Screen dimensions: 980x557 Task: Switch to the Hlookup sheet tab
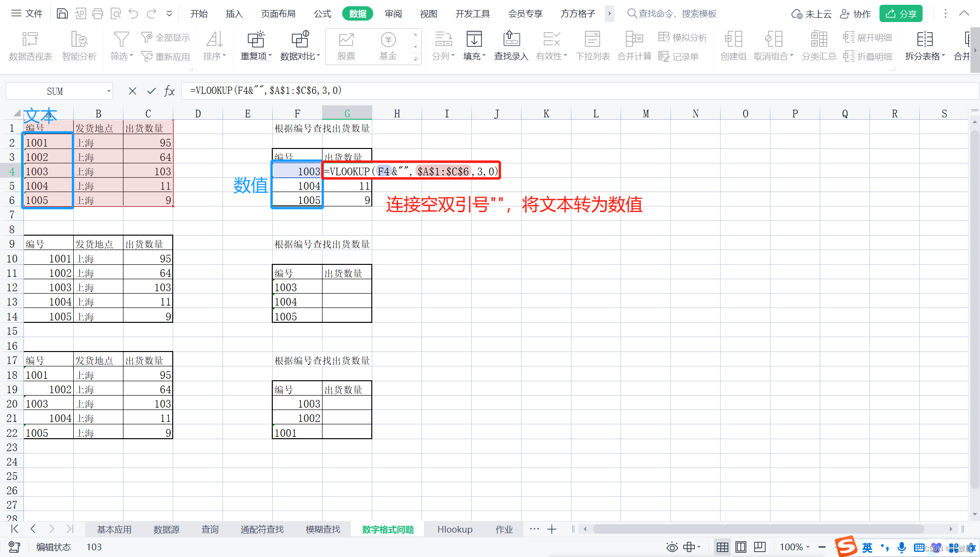(x=455, y=529)
